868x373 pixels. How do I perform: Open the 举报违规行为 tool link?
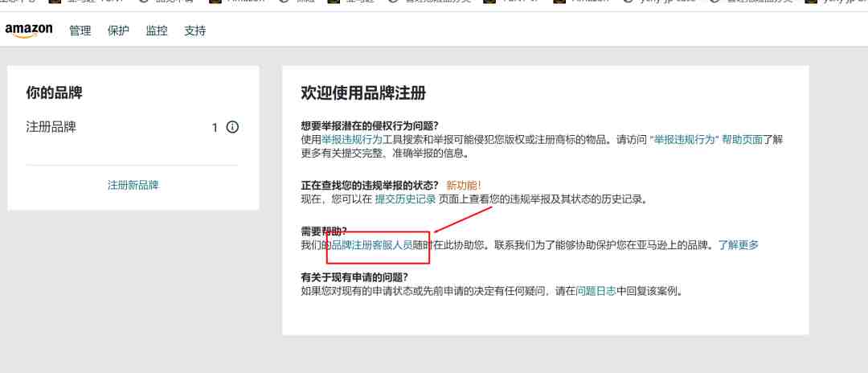pos(351,140)
